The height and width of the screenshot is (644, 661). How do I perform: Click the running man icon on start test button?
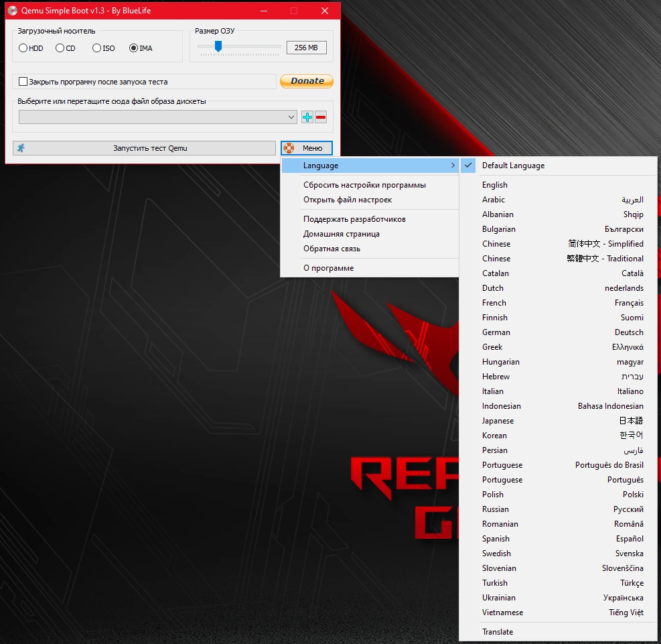click(21, 148)
